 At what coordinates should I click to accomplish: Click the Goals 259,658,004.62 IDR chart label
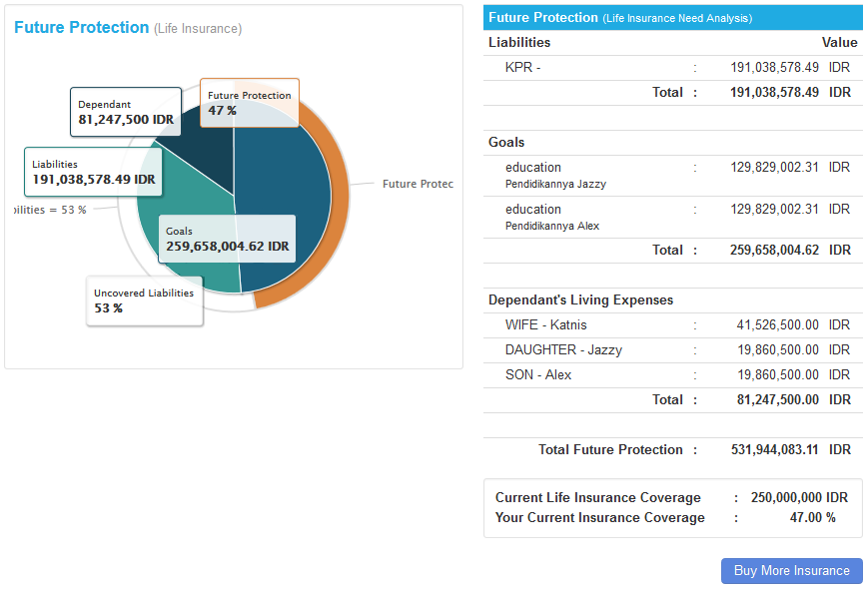point(227,239)
